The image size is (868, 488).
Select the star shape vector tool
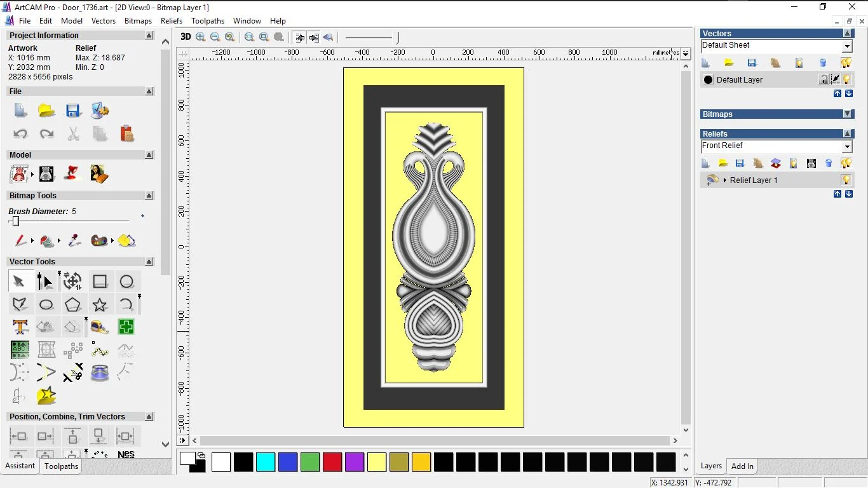coord(100,304)
